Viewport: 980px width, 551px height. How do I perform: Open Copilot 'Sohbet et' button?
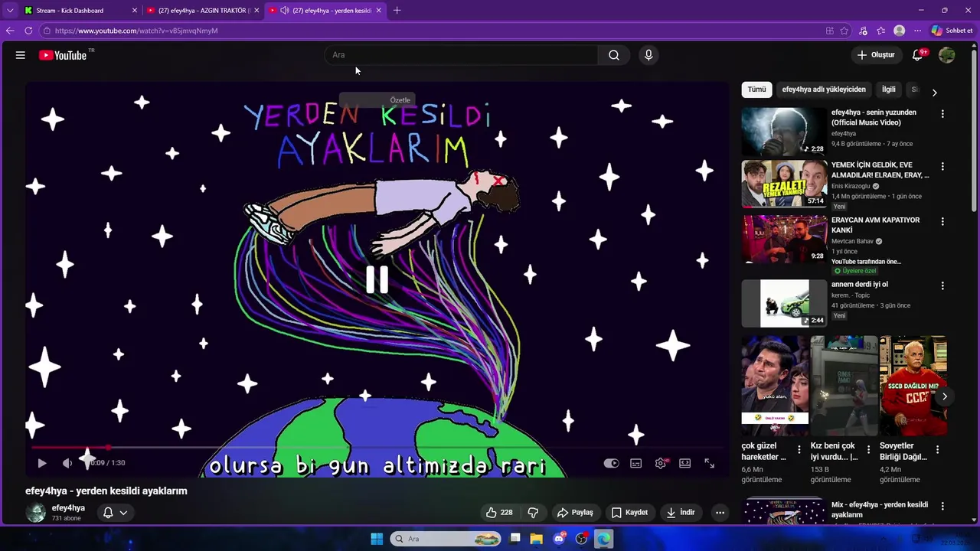pos(952,31)
